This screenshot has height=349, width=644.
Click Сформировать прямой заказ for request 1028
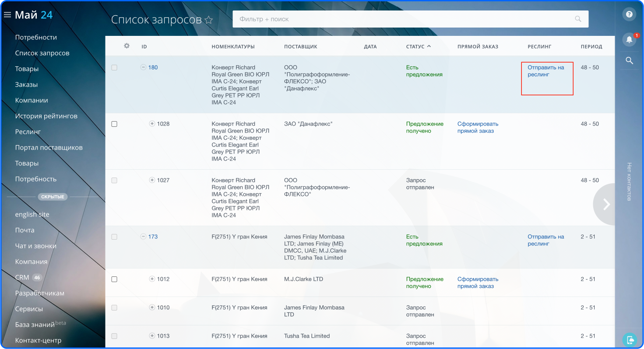(478, 127)
